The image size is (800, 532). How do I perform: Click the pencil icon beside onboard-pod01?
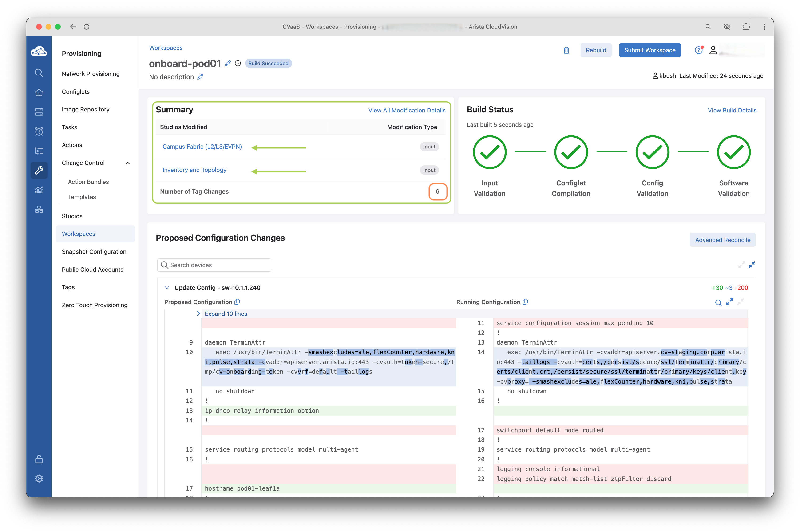(228, 64)
